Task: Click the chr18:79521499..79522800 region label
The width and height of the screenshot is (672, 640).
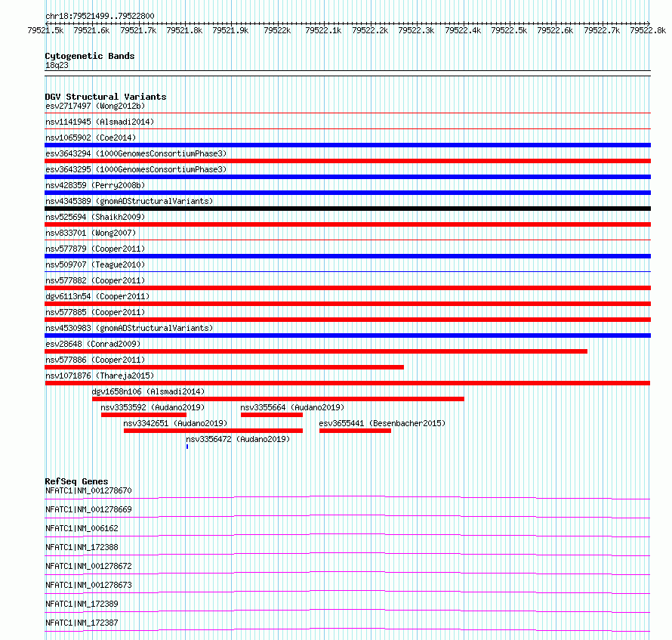Action: (x=100, y=16)
